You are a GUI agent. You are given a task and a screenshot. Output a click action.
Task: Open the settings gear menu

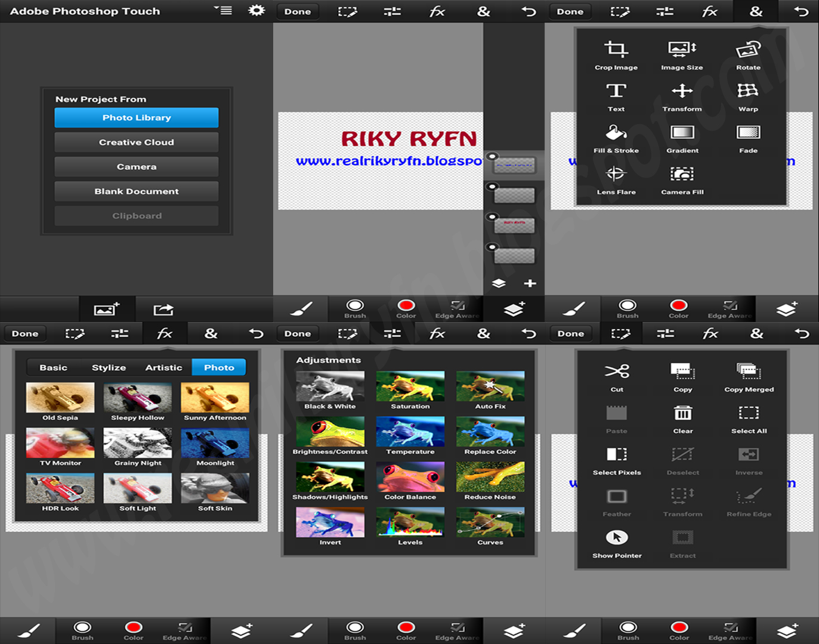(x=256, y=11)
